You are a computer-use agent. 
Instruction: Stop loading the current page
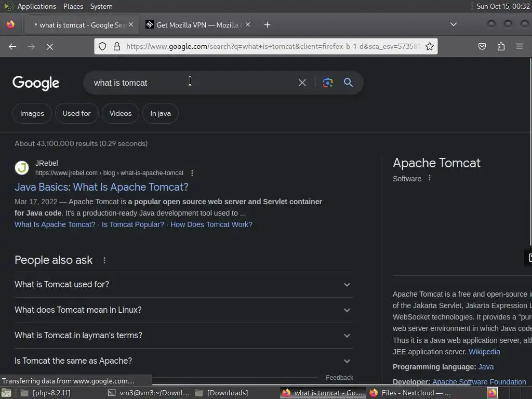tap(50, 46)
